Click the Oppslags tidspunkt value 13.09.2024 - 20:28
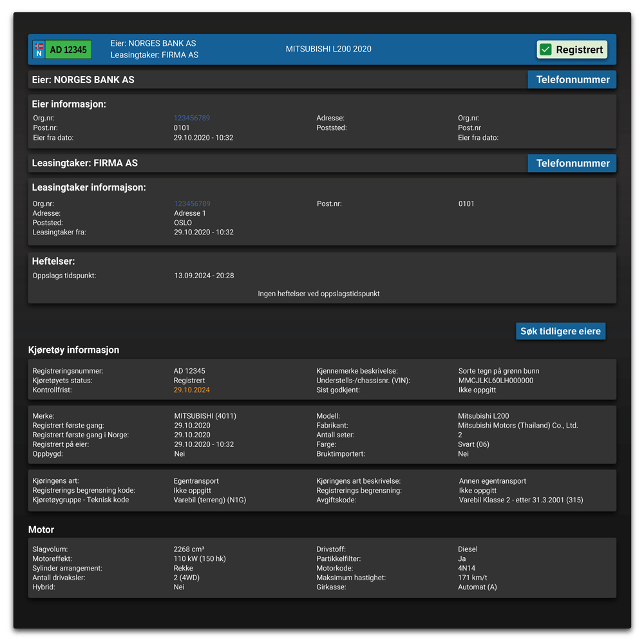Viewport: 644px width, 644px height. (x=204, y=276)
